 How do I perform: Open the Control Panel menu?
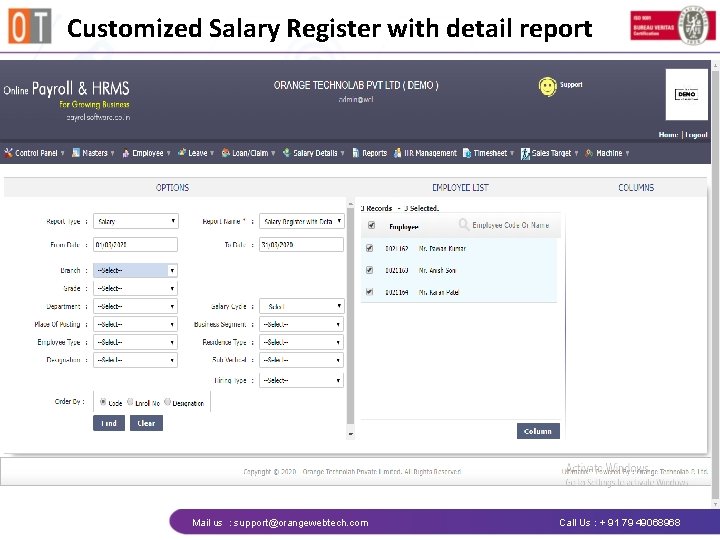(34, 153)
